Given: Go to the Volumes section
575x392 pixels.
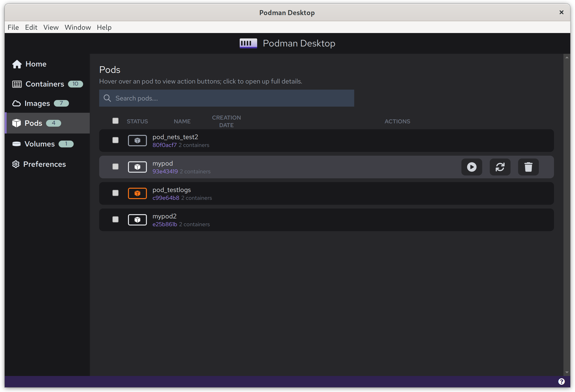Looking at the screenshot, I should click(40, 144).
